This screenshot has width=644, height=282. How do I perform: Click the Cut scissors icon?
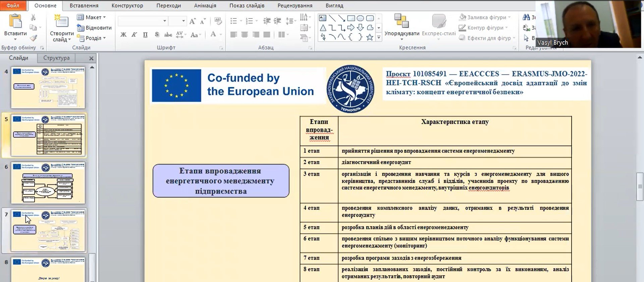coord(33,17)
